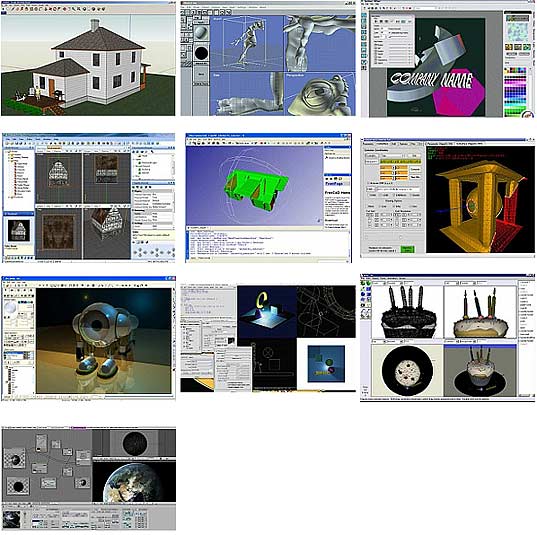Click the black circle preview, dinosaur window
This screenshot has height=535, width=537.
pos(201,53)
